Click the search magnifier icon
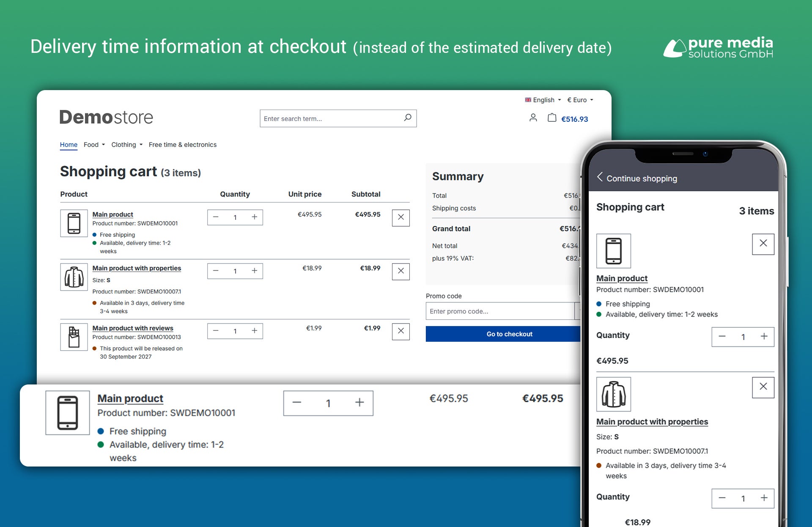Viewport: 812px width, 527px height. tap(408, 118)
